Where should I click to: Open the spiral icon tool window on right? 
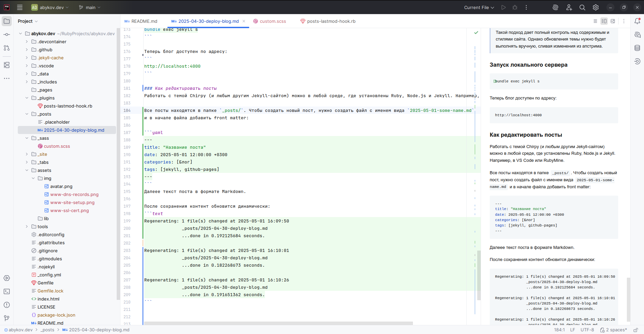(x=637, y=61)
